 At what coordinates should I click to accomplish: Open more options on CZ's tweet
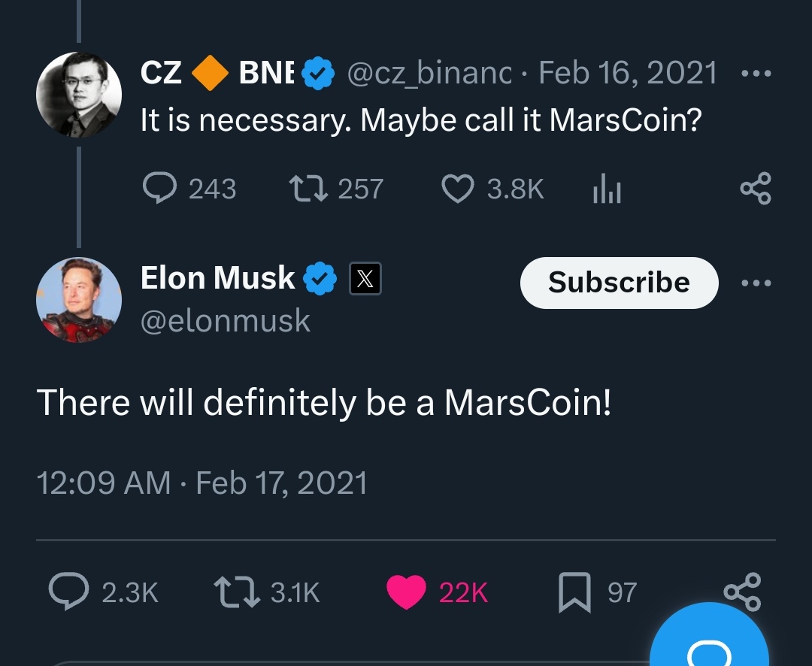[x=756, y=74]
